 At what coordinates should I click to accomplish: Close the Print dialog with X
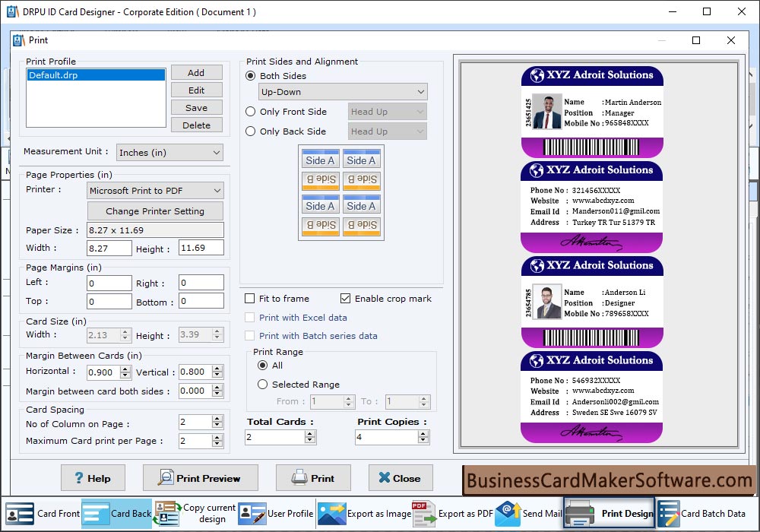coord(731,40)
